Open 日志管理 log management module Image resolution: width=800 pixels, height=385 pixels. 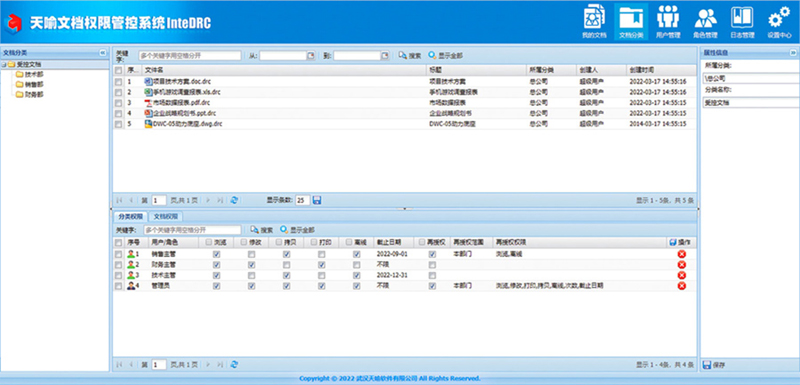click(742, 21)
